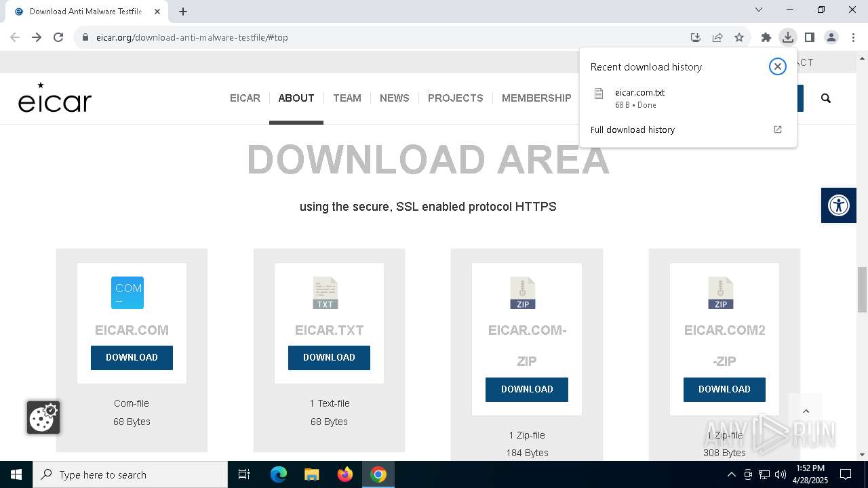Viewport: 868px width, 488px height.
Task: Launch Firefox from the taskbar
Action: [x=345, y=474]
